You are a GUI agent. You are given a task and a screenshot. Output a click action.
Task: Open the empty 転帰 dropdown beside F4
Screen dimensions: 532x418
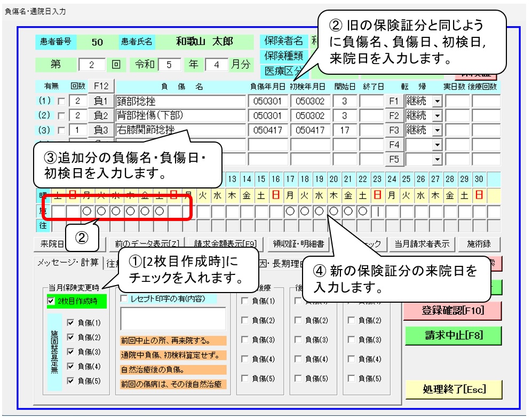click(x=438, y=145)
